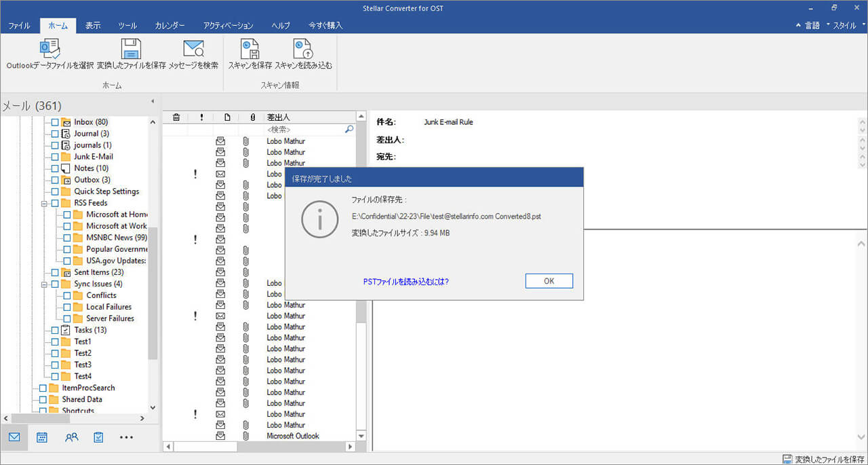Screen dimensions: 868x465
Task: Click envelope icon of Microsoft Outlook message row
Action: [x=220, y=436]
